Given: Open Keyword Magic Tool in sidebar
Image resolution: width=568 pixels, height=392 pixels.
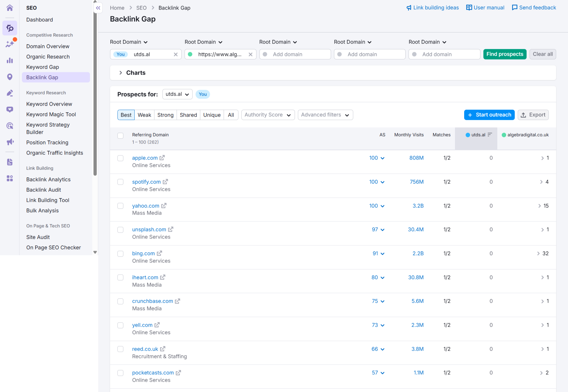Looking at the screenshot, I should click(x=51, y=114).
